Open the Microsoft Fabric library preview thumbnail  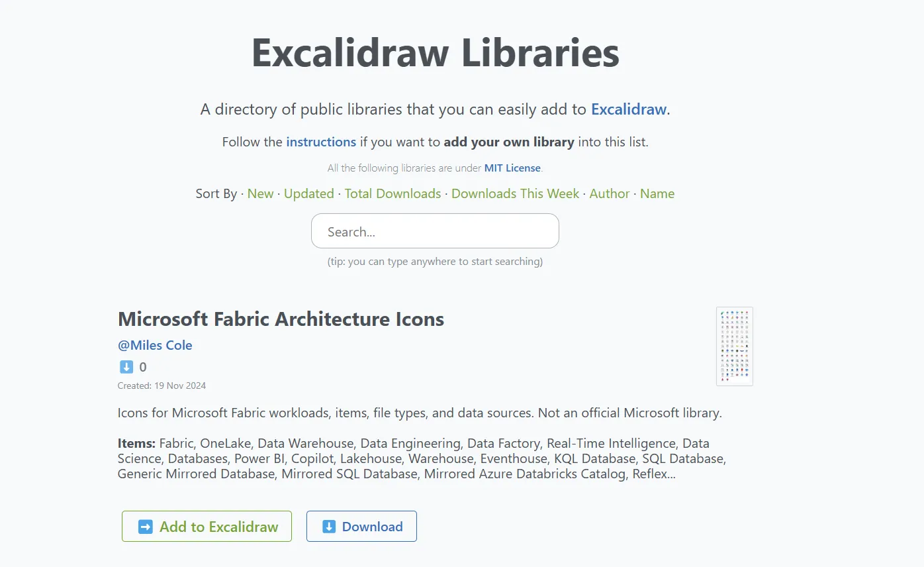734,346
